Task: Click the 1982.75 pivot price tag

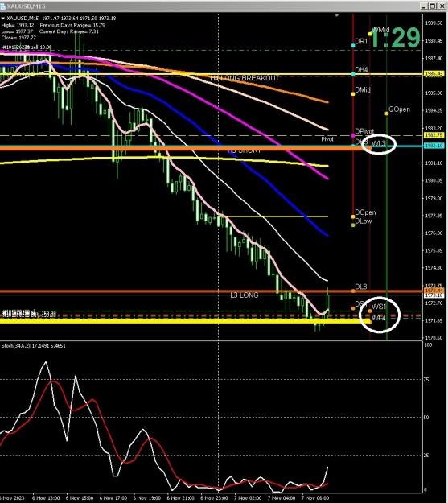Action: [434, 135]
